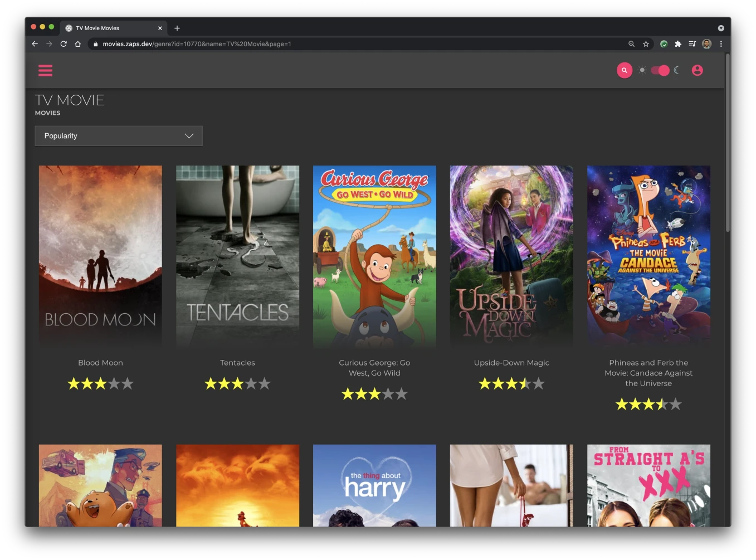Click the Tentacles poster
Viewport: 756px width, 560px height.
coord(237,257)
